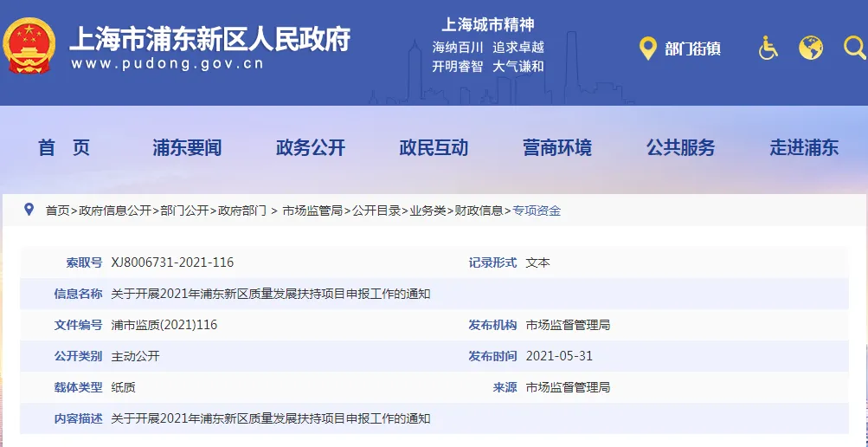
Task: Open 部门街镇 link in header
Action: click(692, 49)
